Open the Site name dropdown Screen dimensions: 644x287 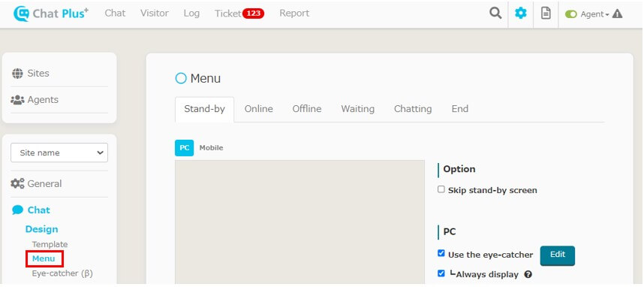pyautogui.click(x=59, y=153)
